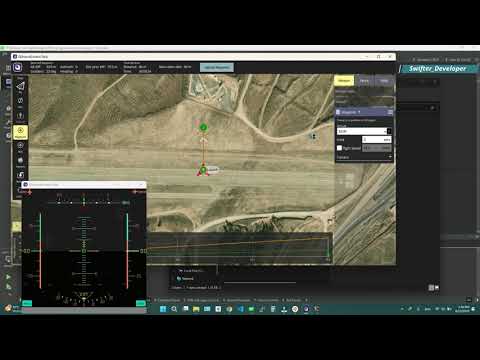The width and height of the screenshot is (480, 360).
Task: Click the Hold time input field
Action: [377, 140]
